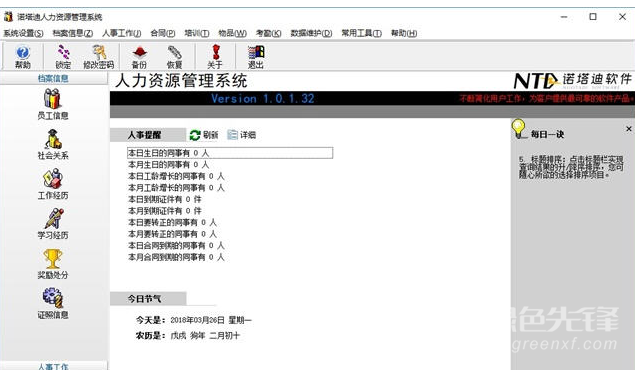This screenshot has height=370, width=635.
Task: Close the 每日一诀 tip panel
Action: click(x=629, y=129)
